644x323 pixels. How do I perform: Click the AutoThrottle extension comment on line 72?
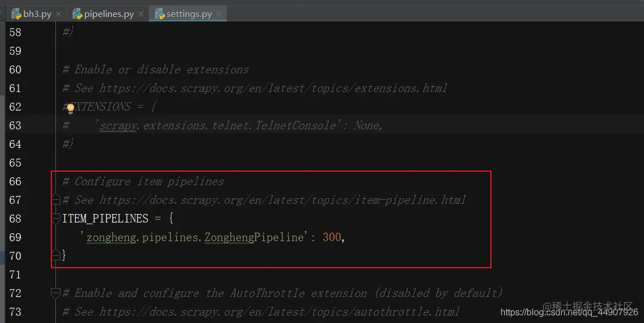(x=282, y=293)
